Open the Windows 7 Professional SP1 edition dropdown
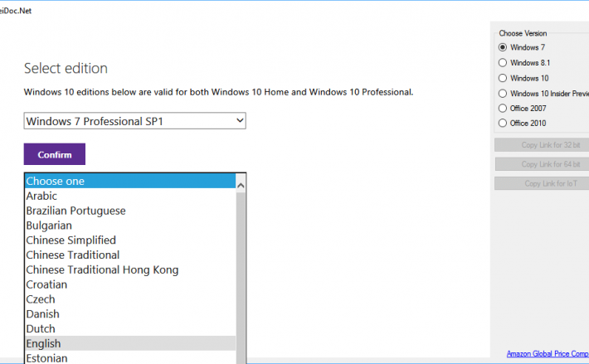589x364 pixels. click(135, 121)
